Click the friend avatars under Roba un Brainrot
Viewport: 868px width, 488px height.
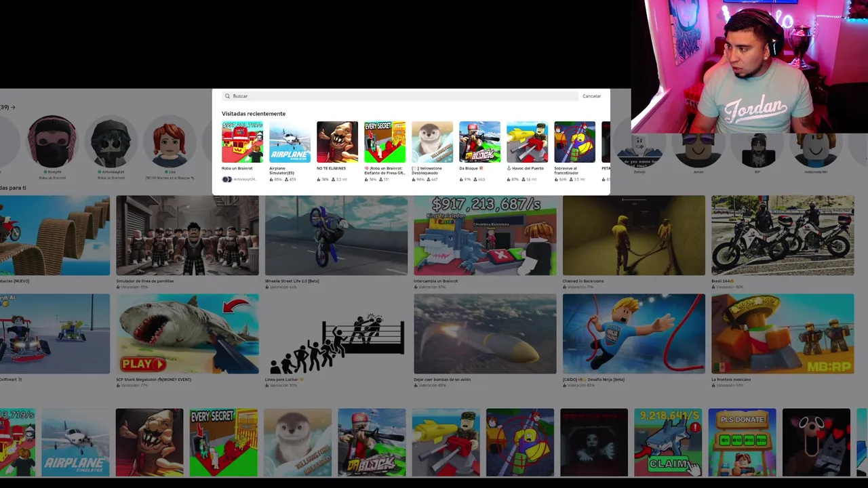coord(227,180)
